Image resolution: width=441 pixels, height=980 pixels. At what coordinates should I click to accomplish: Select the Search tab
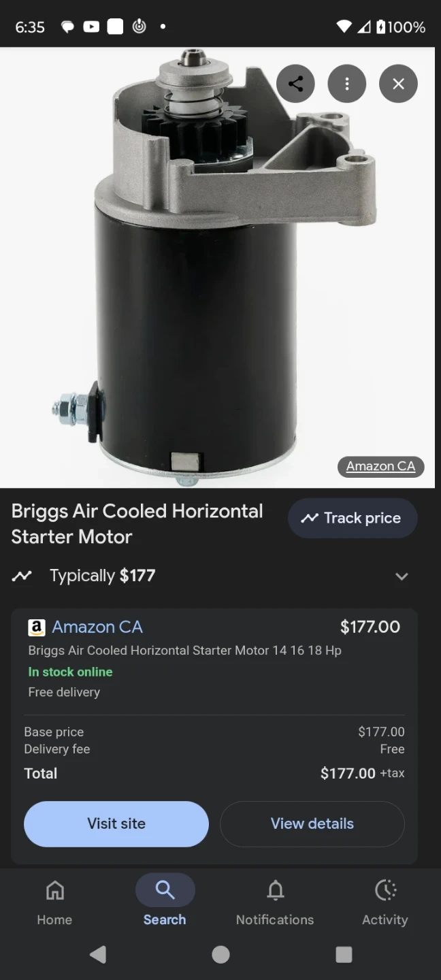pyautogui.click(x=165, y=901)
